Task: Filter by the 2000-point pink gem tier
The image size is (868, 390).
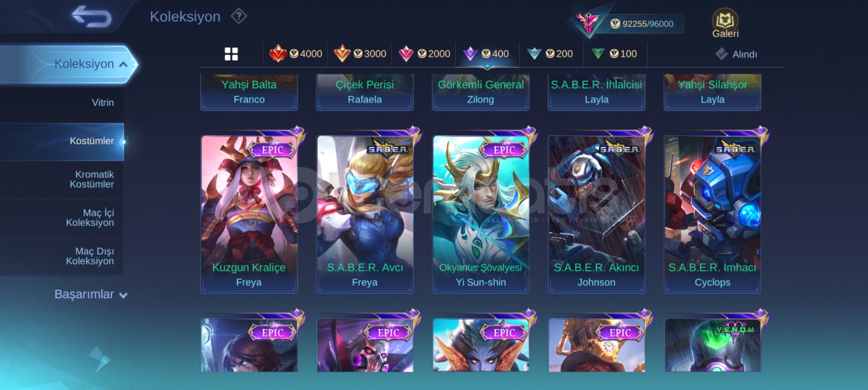Action: [x=424, y=54]
